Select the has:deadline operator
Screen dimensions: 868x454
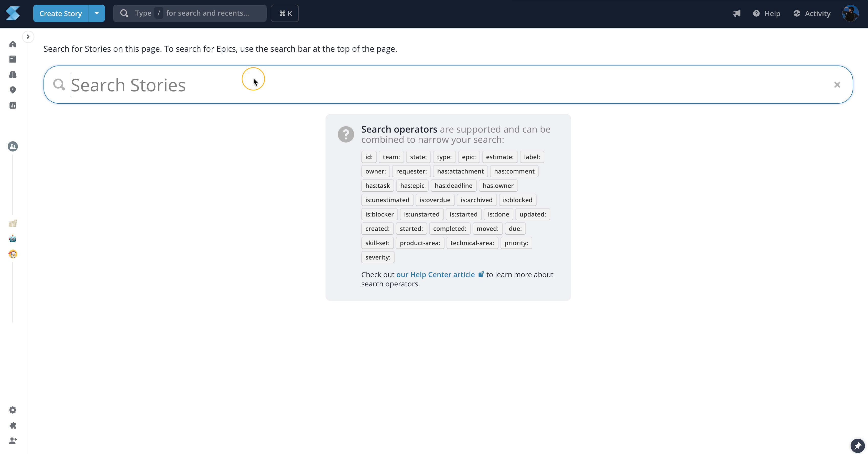[x=453, y=186]
